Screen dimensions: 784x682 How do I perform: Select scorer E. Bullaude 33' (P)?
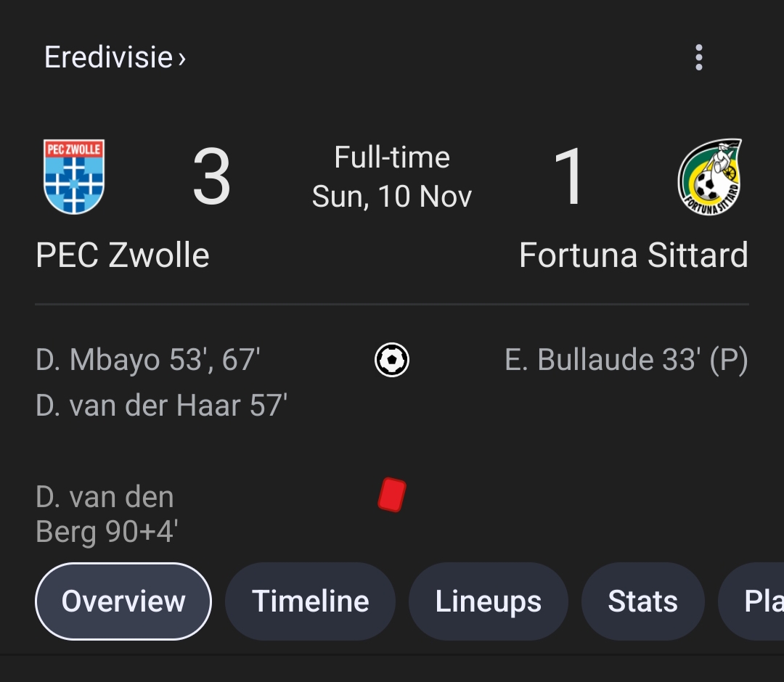pyautogui.click(x=626, y=360)
